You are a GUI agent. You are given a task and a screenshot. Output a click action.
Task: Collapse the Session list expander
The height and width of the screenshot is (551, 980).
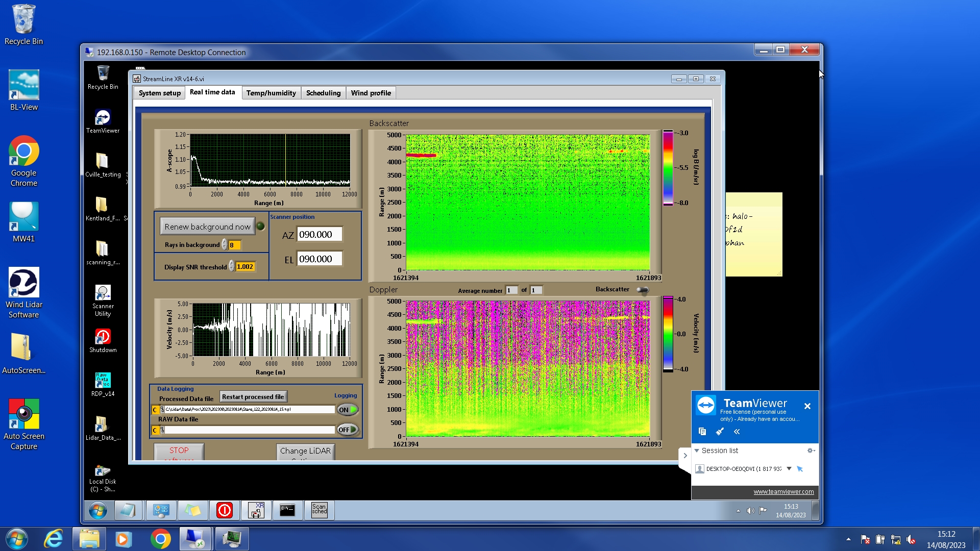point(697,450)
